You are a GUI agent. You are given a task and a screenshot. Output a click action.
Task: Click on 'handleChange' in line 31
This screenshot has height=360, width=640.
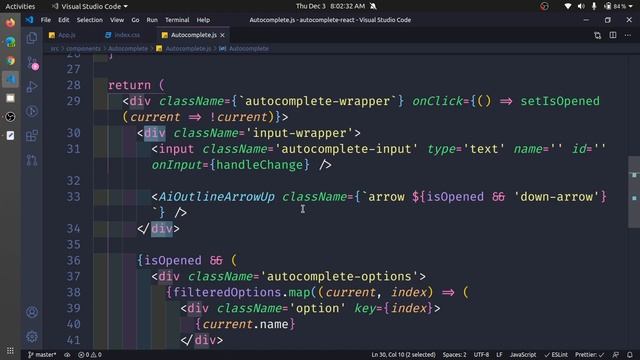click(x=259, y=165)
